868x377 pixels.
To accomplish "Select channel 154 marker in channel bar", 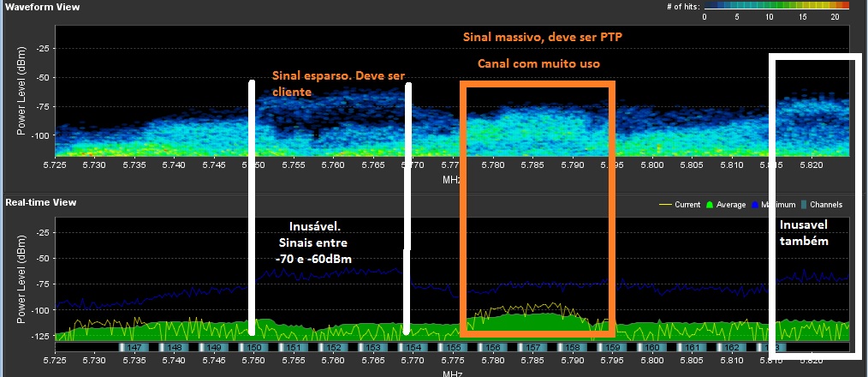I will click(413, 348).
